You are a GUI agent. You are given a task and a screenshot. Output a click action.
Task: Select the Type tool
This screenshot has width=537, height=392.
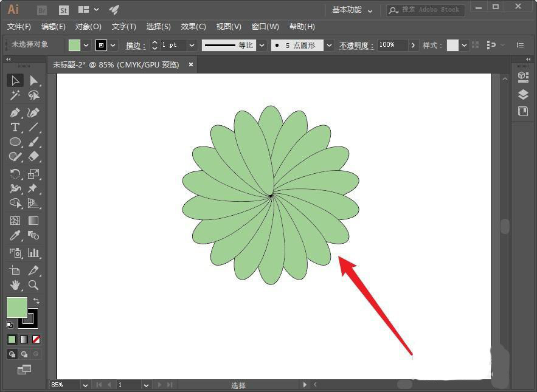(15, 127)
